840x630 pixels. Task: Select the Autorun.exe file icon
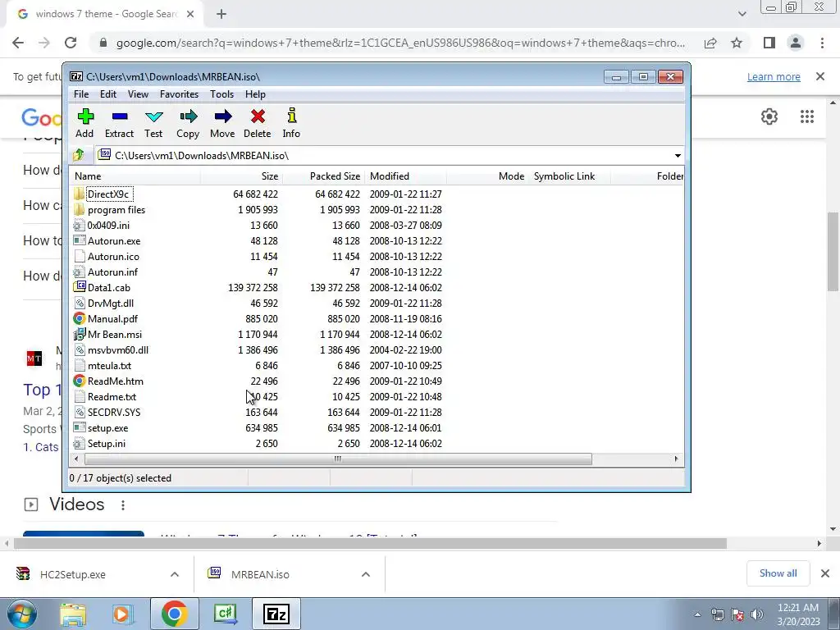coord(80,240)
